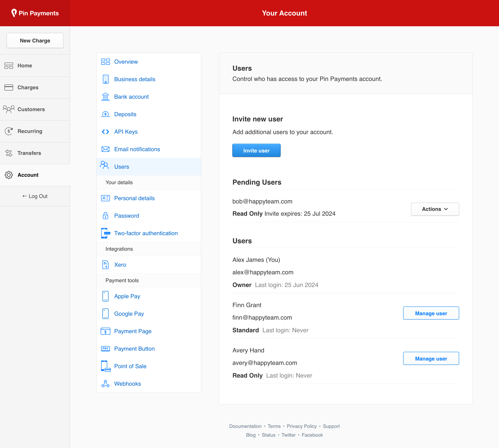Click the Customers sidebar icon

9,109
